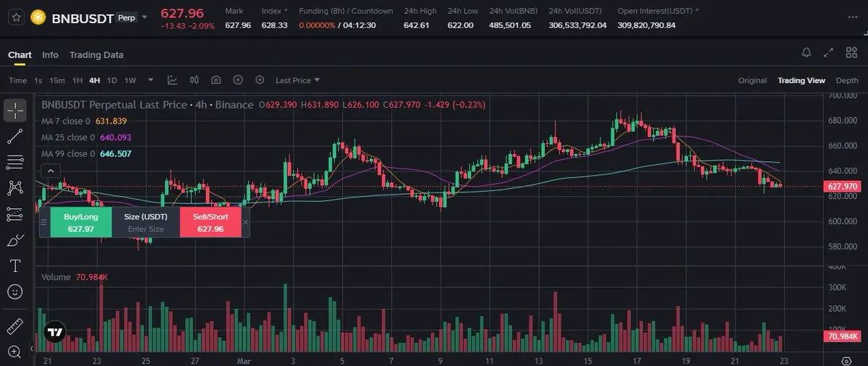Select the 1W time interval

click(x=130, y=80)
